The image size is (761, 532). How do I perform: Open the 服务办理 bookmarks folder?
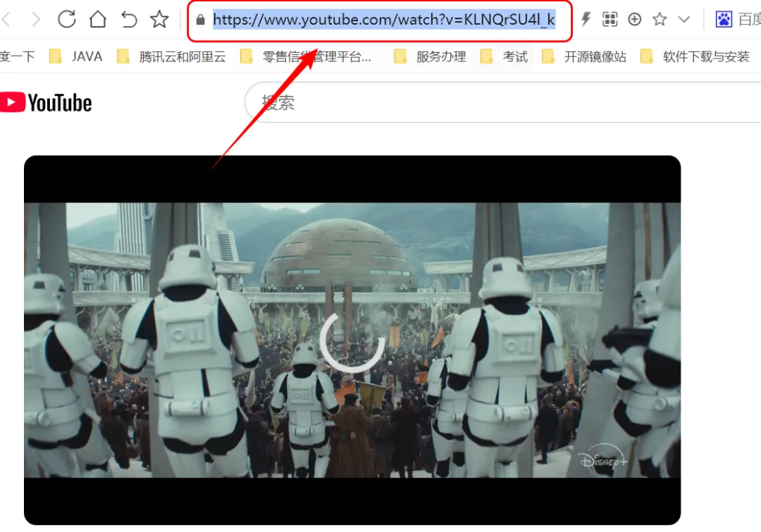430,57
